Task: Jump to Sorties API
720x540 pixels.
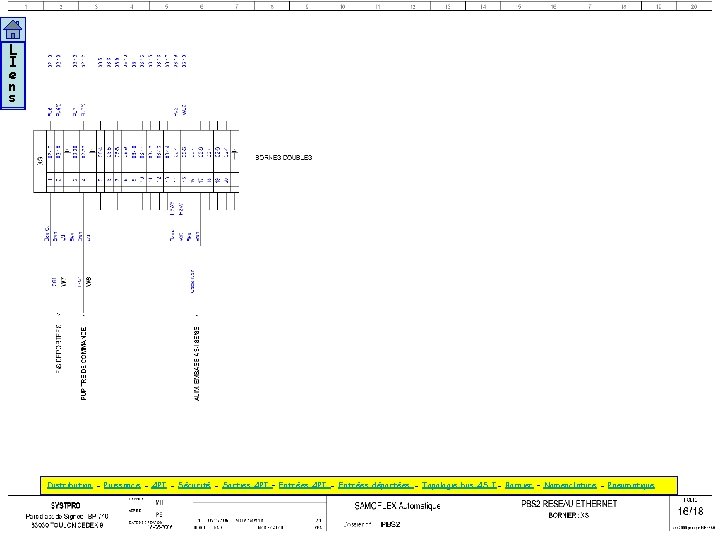Action: point(245,485)
